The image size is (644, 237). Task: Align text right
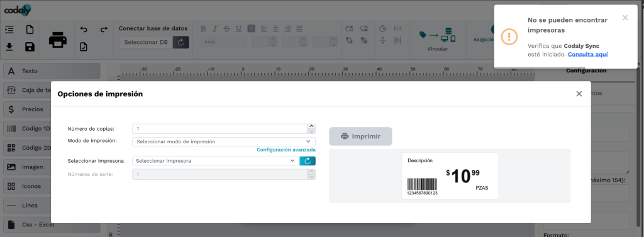pyautogui.click(x=288, y=29)
